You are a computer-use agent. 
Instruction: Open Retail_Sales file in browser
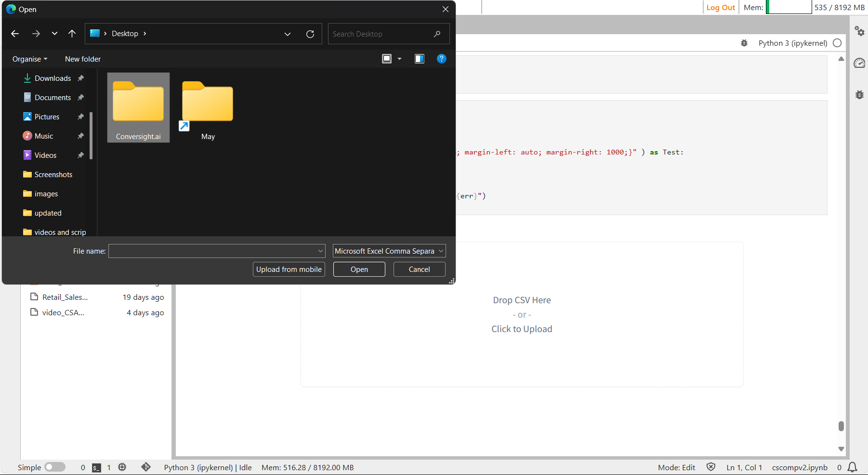pos(96,297)
